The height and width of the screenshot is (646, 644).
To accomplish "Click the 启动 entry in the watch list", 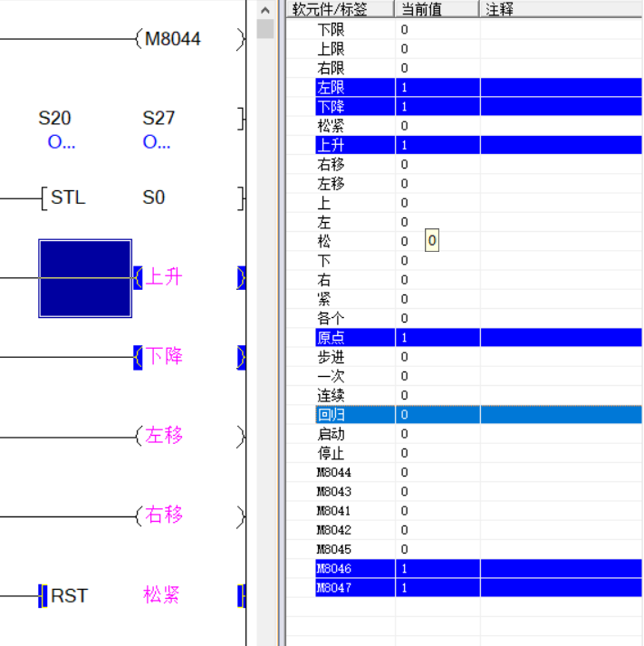I will click(331, 434).
